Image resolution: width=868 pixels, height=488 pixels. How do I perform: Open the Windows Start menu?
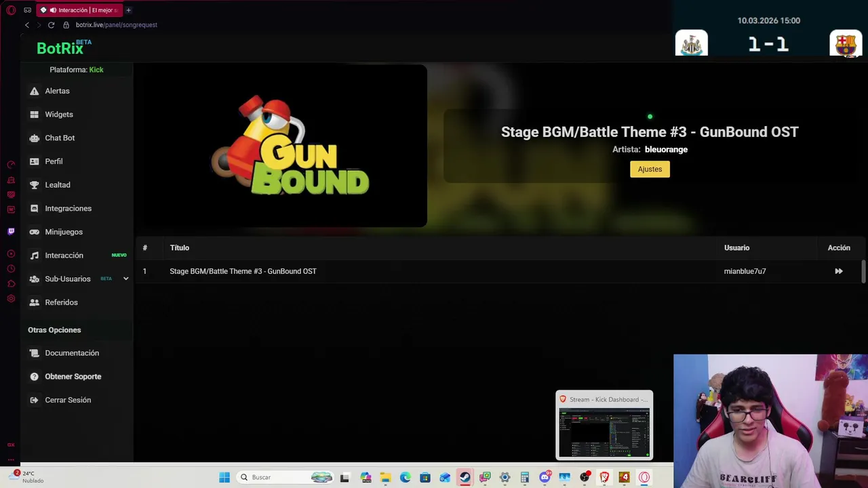(x=224, y=477)
